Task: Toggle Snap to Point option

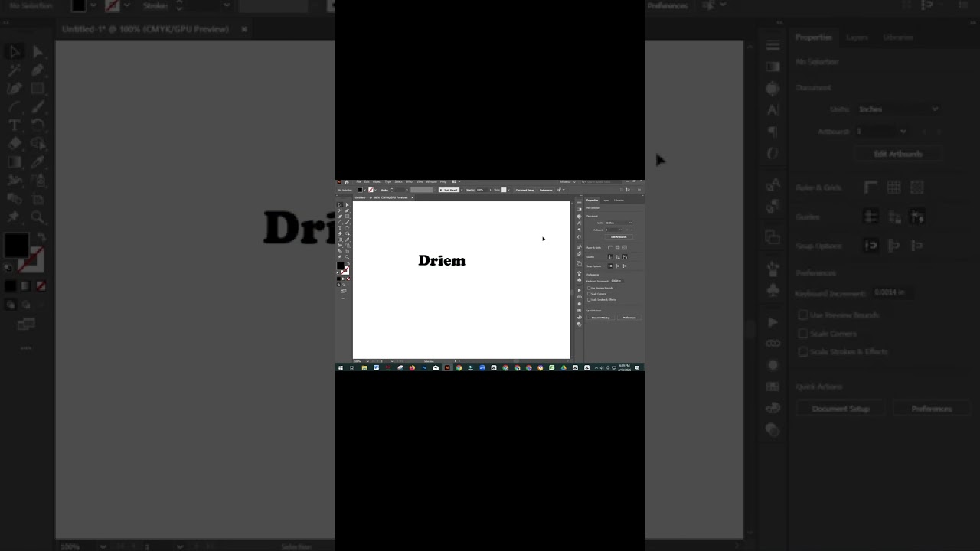Action: 610,266
